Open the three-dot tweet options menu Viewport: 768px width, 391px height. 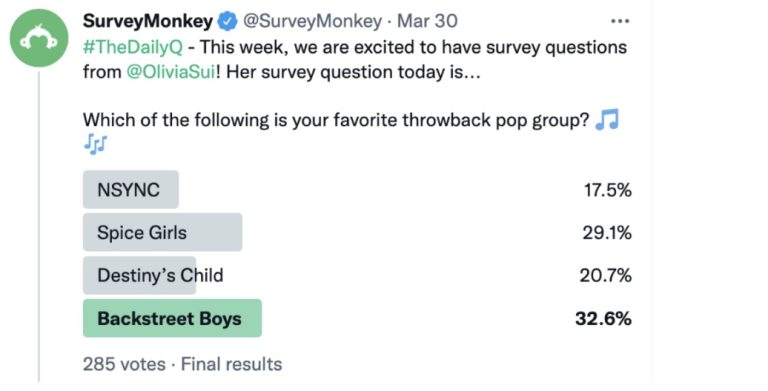click(620, 21)
